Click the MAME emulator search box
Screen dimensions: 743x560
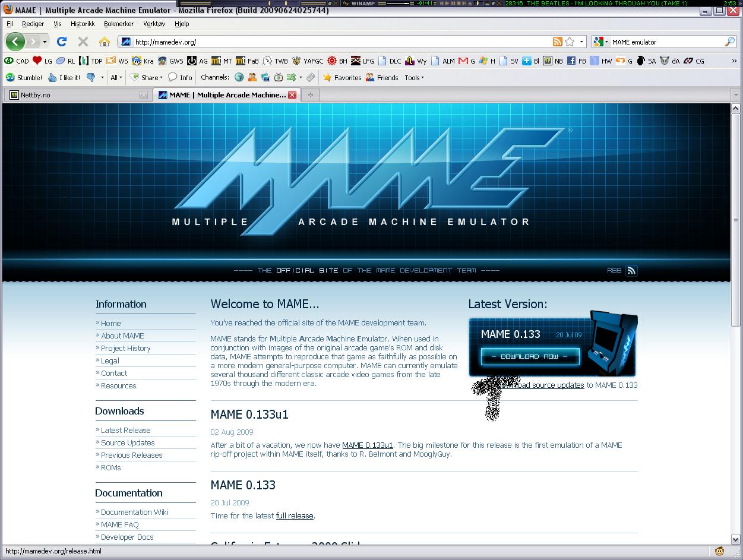[667, 42]
